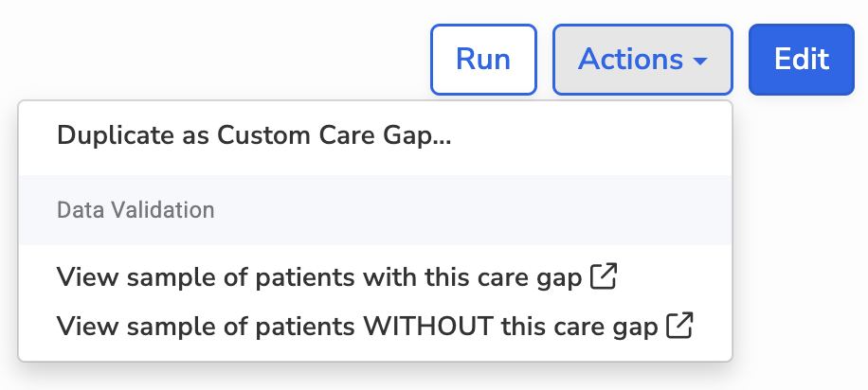Select the 'WITHOUT this care gap' sample link
868x390 pixels.
click(x=357, y=327)
